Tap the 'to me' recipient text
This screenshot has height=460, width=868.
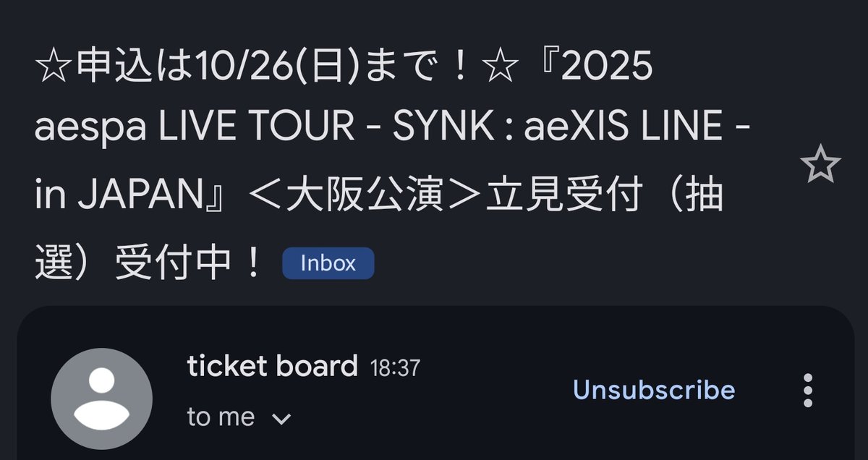coord(221,417)
